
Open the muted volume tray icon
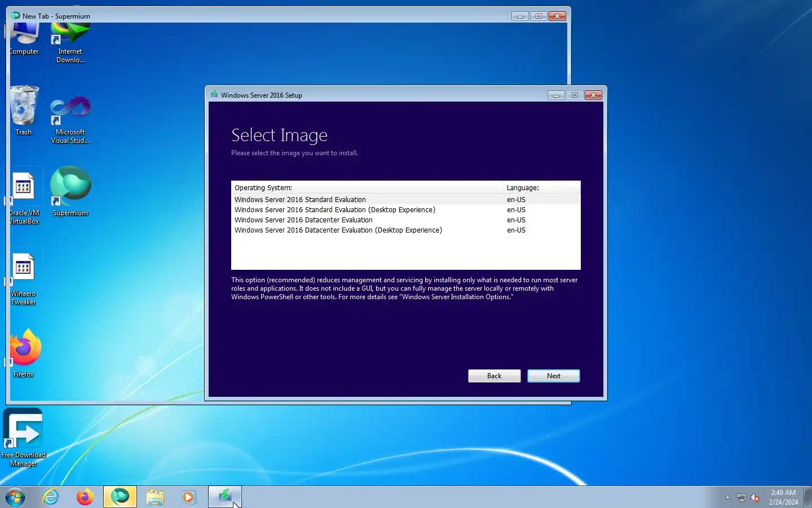point(756,497)
